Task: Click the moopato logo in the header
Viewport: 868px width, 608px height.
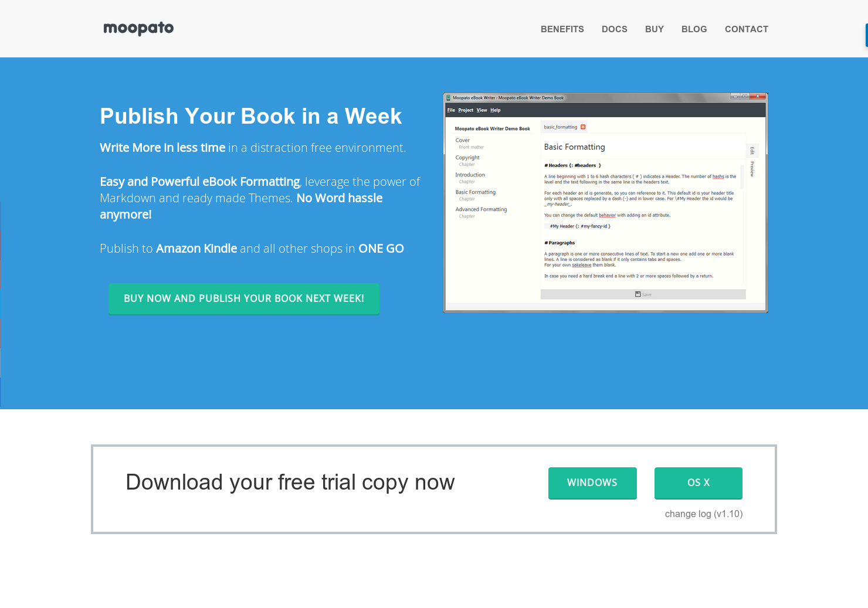Action: point(138,28)
